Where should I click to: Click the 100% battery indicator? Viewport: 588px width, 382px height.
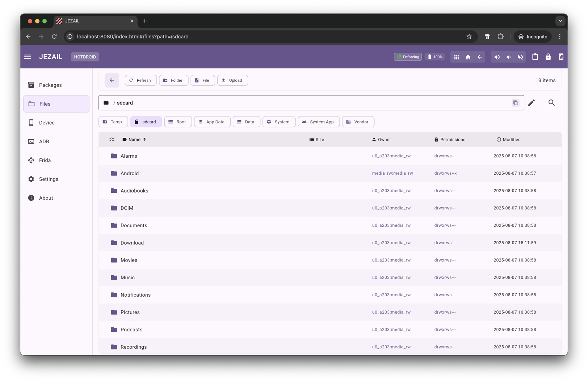point(434,57)
